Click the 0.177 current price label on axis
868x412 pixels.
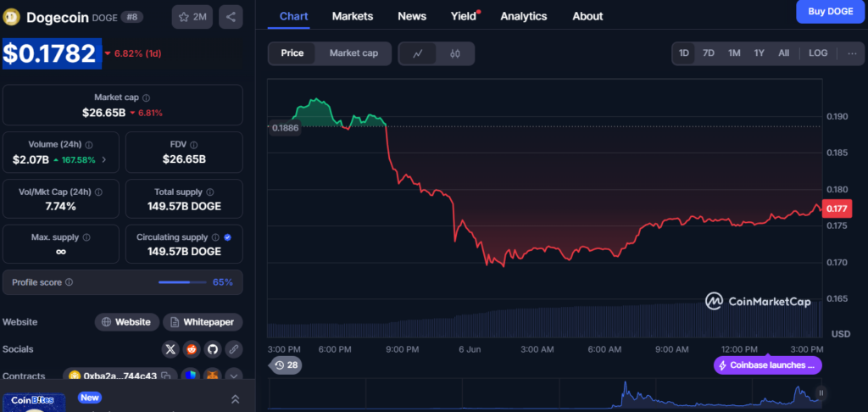[x=837, y=209]
